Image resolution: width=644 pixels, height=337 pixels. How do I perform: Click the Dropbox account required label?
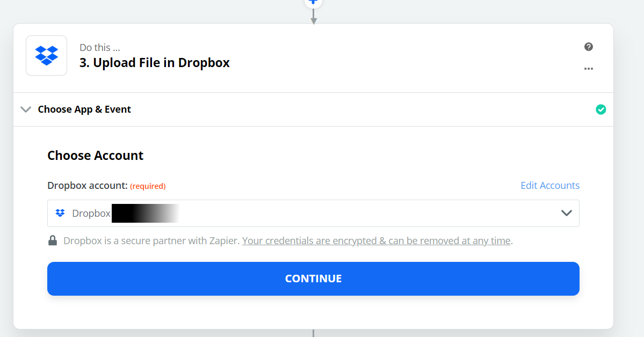[106, 186]
